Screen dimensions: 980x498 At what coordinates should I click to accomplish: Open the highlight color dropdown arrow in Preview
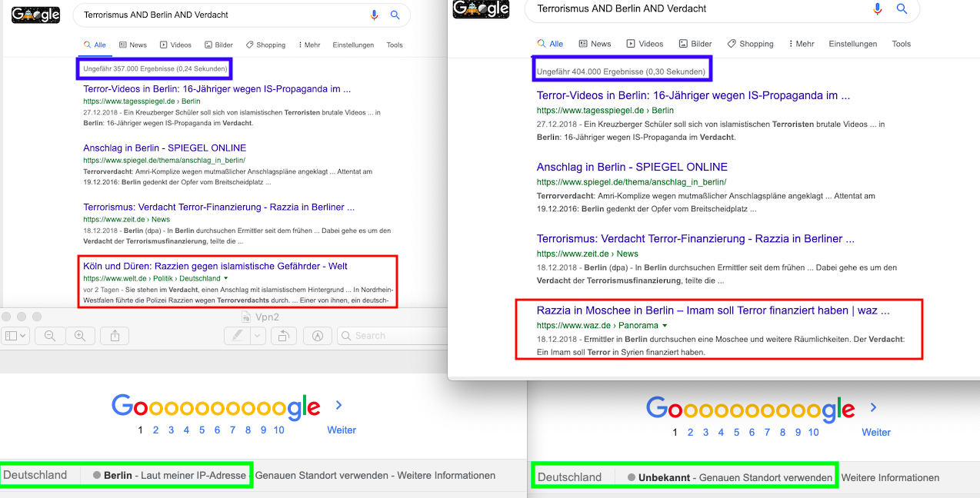[x=258, y=336]
